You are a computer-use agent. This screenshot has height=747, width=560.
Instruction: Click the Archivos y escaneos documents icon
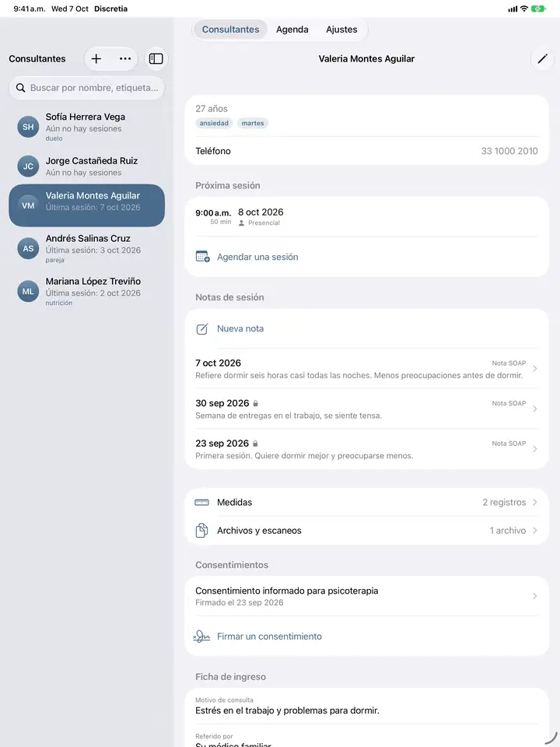coord(202,530)
